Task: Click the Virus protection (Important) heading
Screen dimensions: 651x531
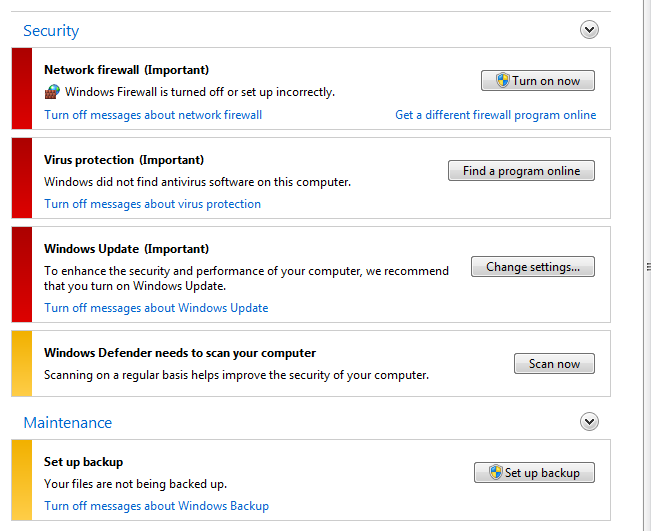Action: [124, 160]
